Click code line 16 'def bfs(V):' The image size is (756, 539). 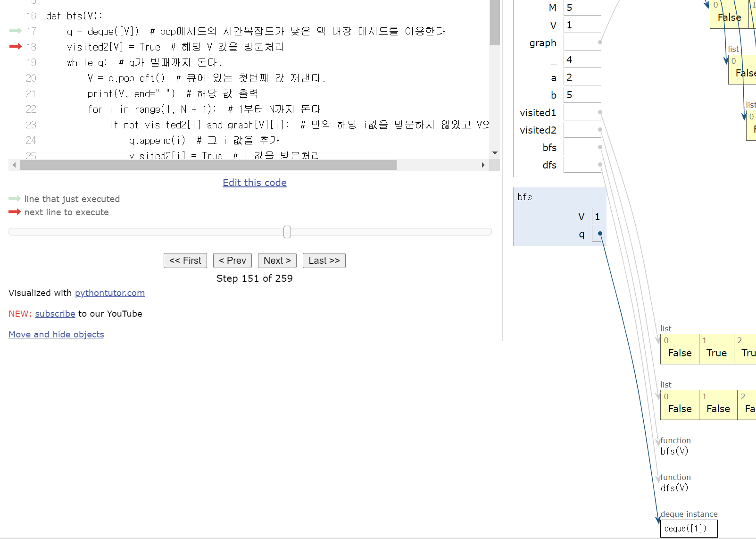click(x=74, y=16)
